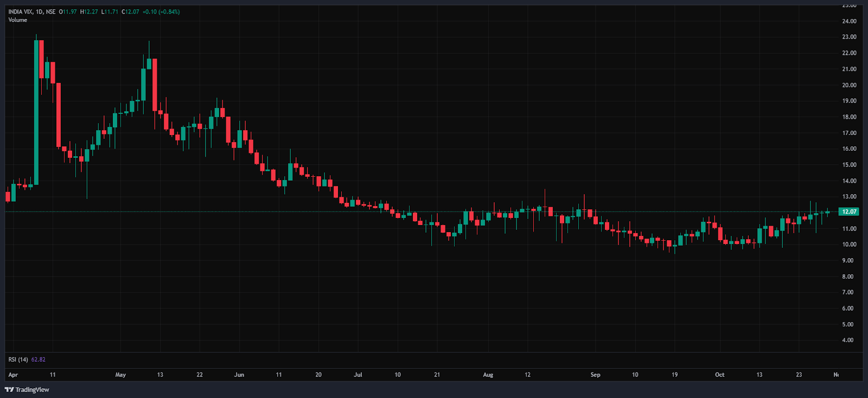
Task: Click the Oct label on time axis
Action: pyautogui.click(x=719, y=375)
